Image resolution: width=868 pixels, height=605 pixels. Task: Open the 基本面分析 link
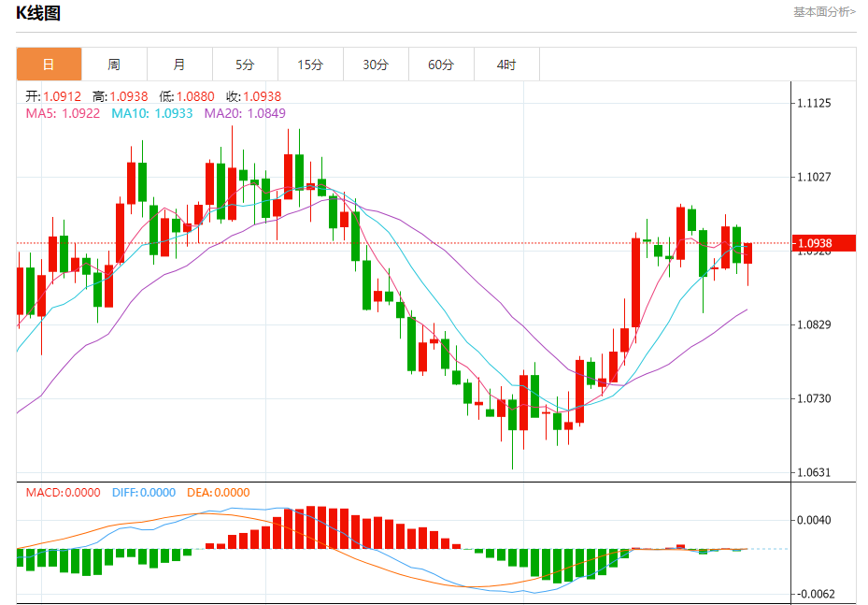[824, 11]
